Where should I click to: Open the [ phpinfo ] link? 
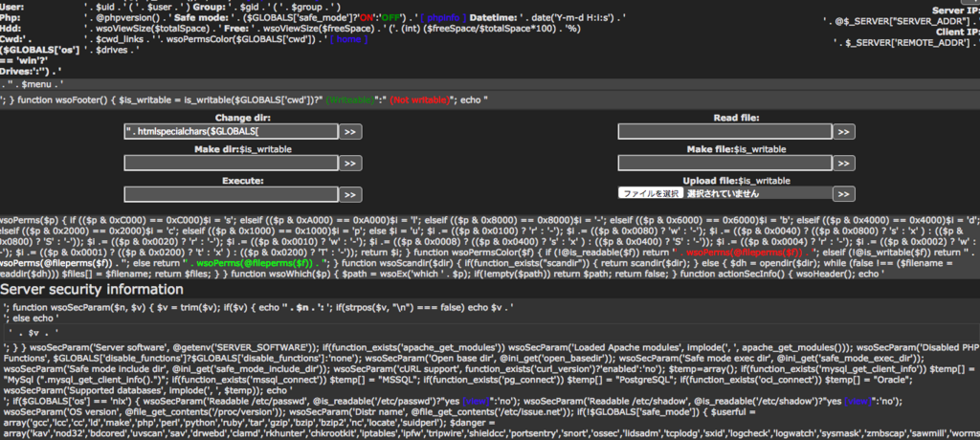click(x=443, y=17)
